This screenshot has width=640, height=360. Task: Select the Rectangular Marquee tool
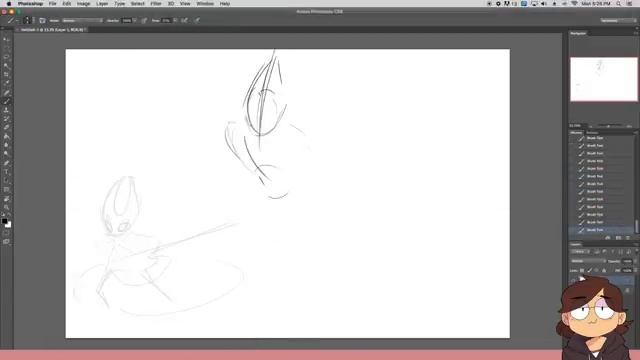pyautogui.click(x=6, y=48)
